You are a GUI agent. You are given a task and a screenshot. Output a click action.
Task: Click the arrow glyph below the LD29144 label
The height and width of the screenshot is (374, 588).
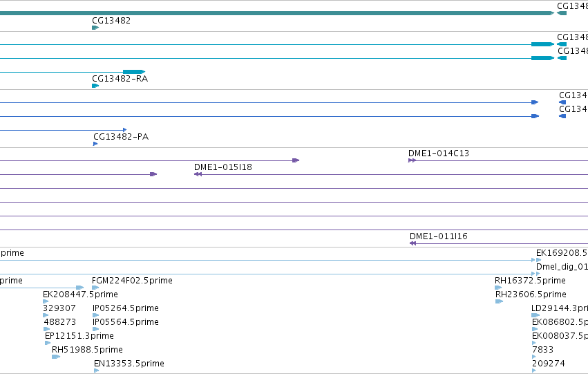[x=535, y=315]
